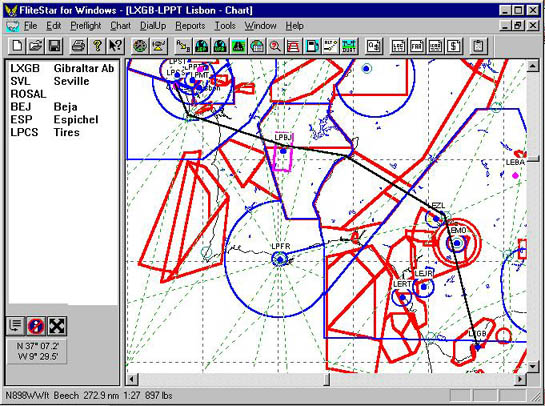The image size is (545, 406).
Task: Save the route using the floppy disk icon
Action: (54, 46)
